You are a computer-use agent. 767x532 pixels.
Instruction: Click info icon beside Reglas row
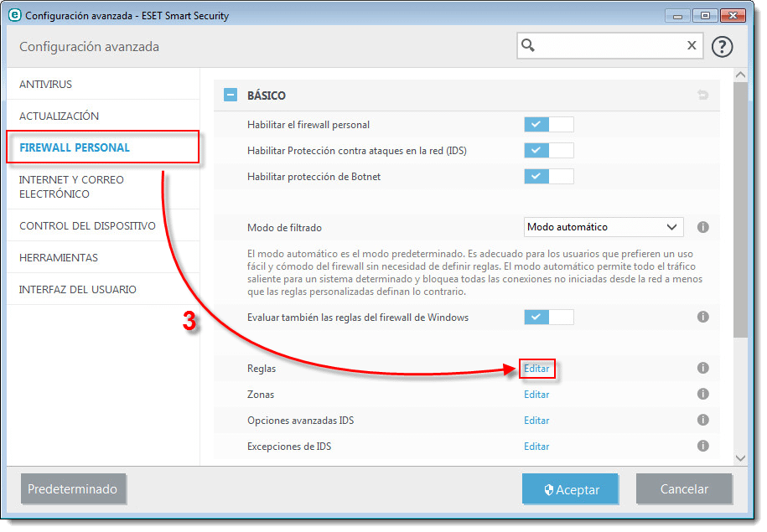click(703, 368)
